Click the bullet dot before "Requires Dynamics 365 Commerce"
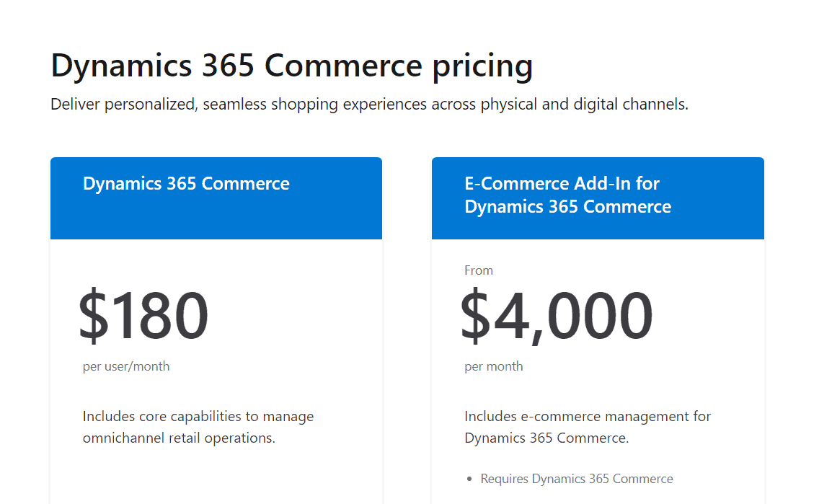Viewport: 832px width, 504px height. pos(471,479)
